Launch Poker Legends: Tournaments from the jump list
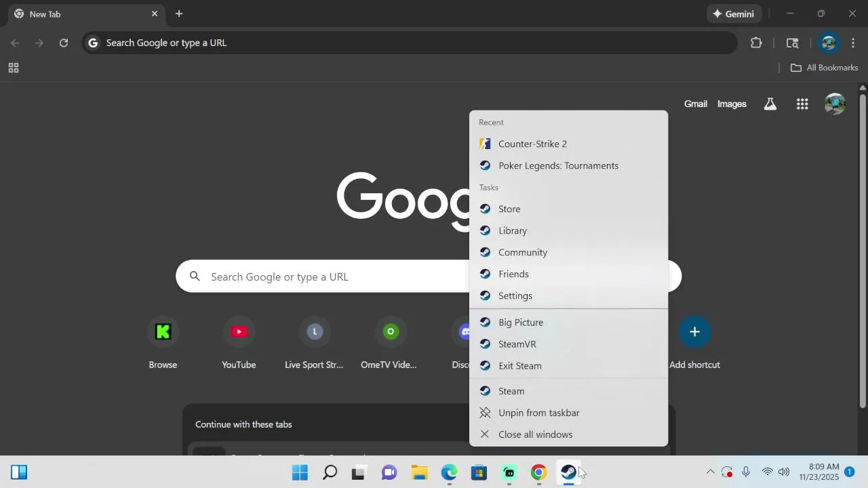 click(568, 165)
